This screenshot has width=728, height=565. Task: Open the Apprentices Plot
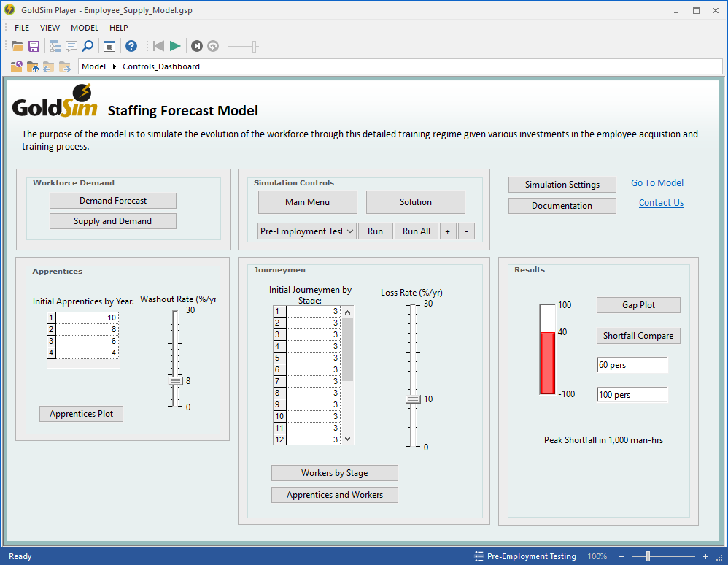click(x=81, y=414)
